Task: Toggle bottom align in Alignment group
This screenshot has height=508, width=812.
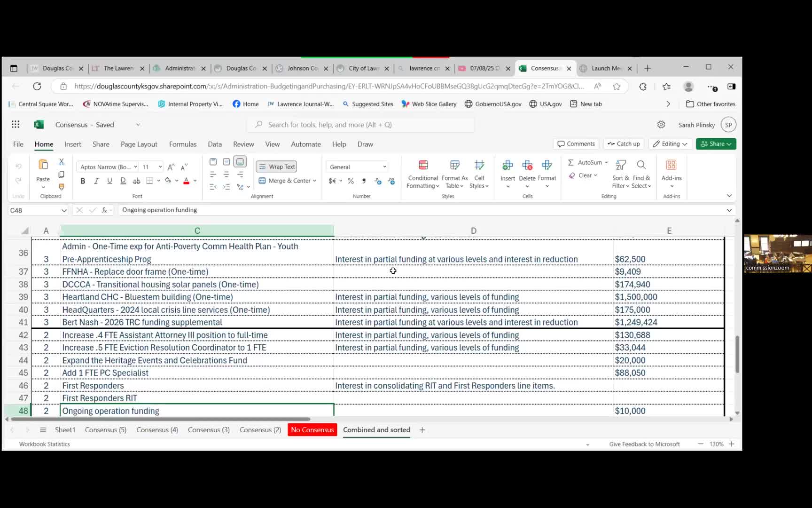Action: (x=240, y=162)
